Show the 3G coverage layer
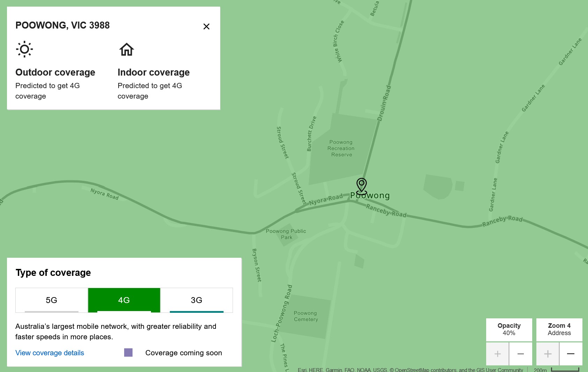 (x=196, y=300)
